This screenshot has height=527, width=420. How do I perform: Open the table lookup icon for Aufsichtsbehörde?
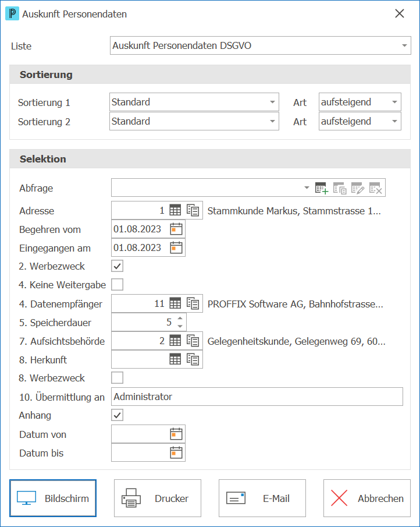(175, 341)
